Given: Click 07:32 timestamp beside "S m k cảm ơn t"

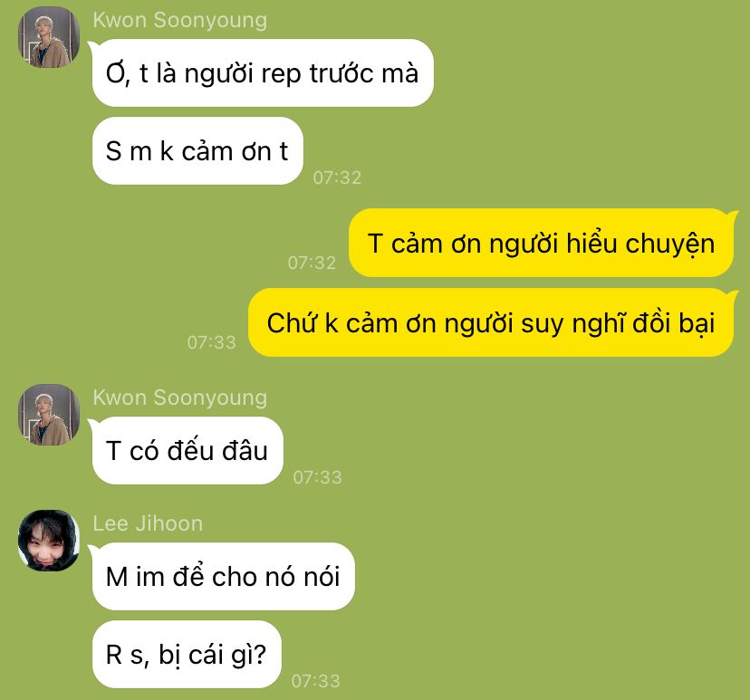Looking at the screenshot, I should 337,177.
